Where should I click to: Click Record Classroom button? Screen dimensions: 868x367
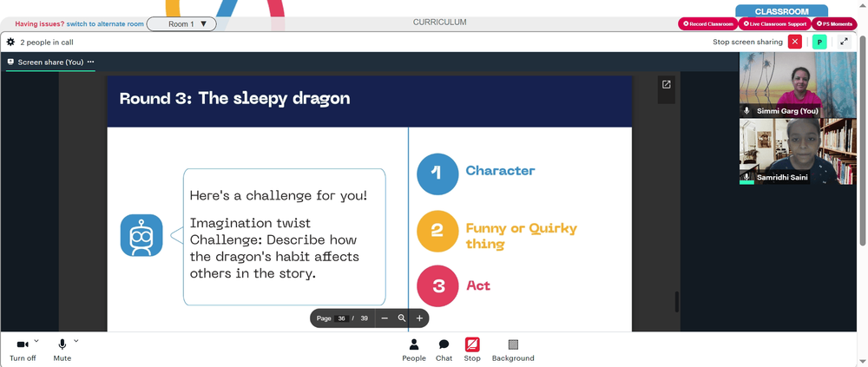coord(708,23)
